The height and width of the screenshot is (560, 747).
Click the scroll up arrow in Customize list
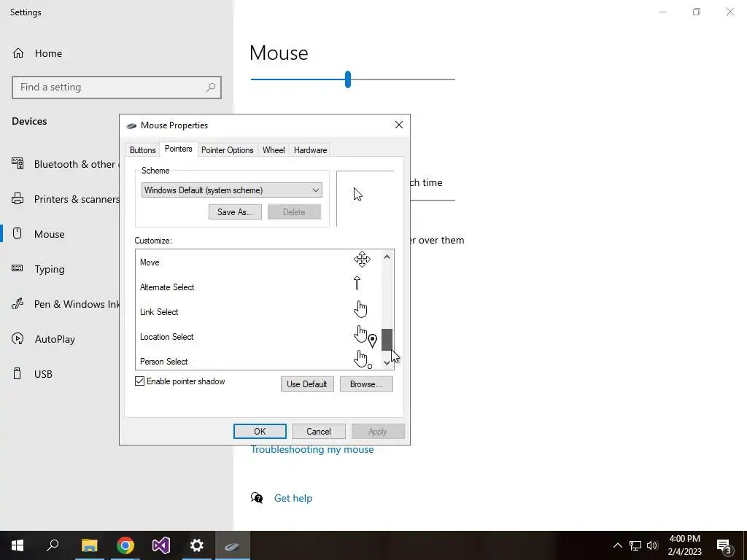point(387,257)
